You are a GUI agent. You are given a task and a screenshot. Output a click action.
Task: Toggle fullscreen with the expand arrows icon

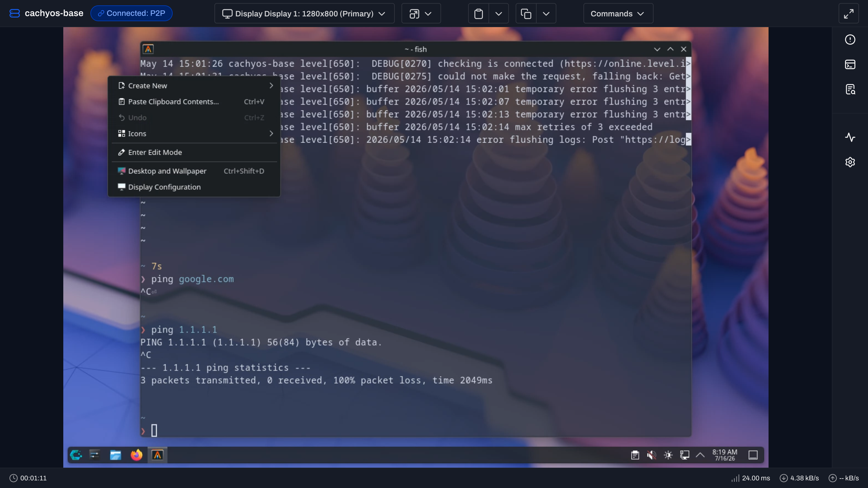coord(849,14)
